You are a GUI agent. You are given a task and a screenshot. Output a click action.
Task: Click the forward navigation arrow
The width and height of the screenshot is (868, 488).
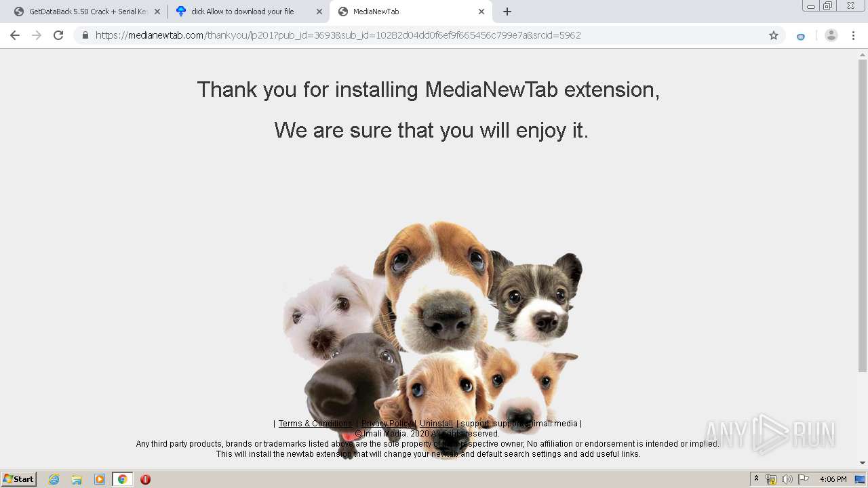click(x=37, y=35)
